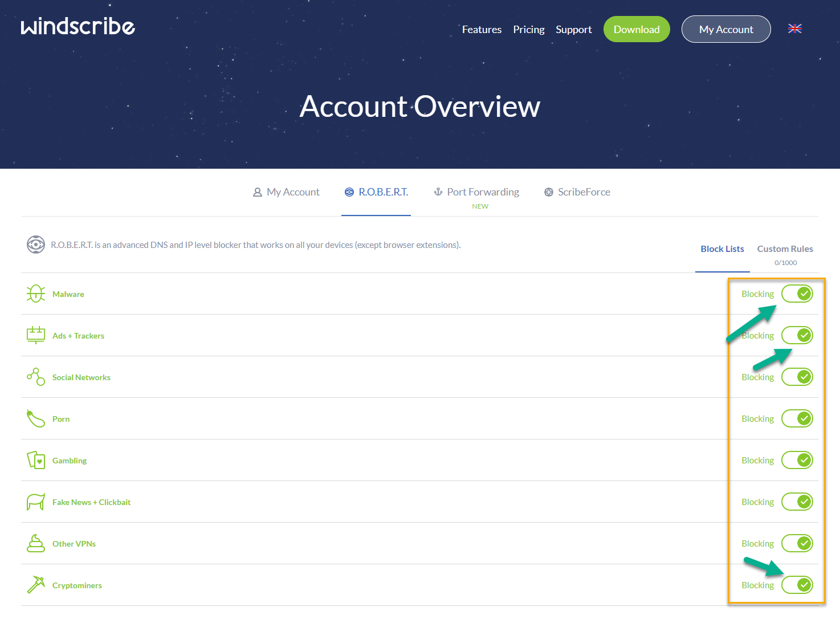This screenshot has height=623, width=840.
Task: Click the green Download button
Action: 637,29
